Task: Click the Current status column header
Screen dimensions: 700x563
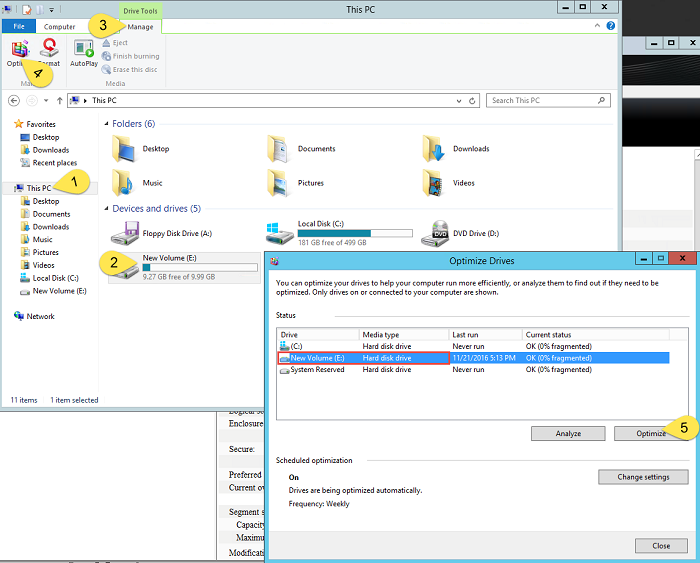Action: pyautogui.click(x=596, y=335)
